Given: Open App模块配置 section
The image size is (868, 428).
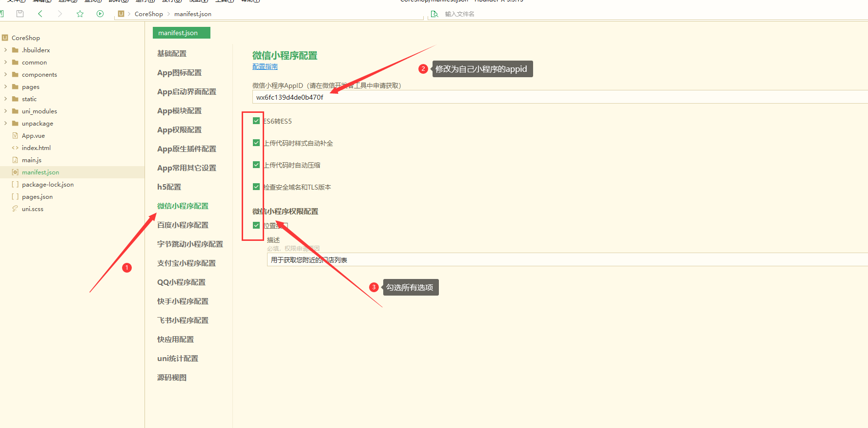Looking at the screenshot, I should click(x=179, y=111).
